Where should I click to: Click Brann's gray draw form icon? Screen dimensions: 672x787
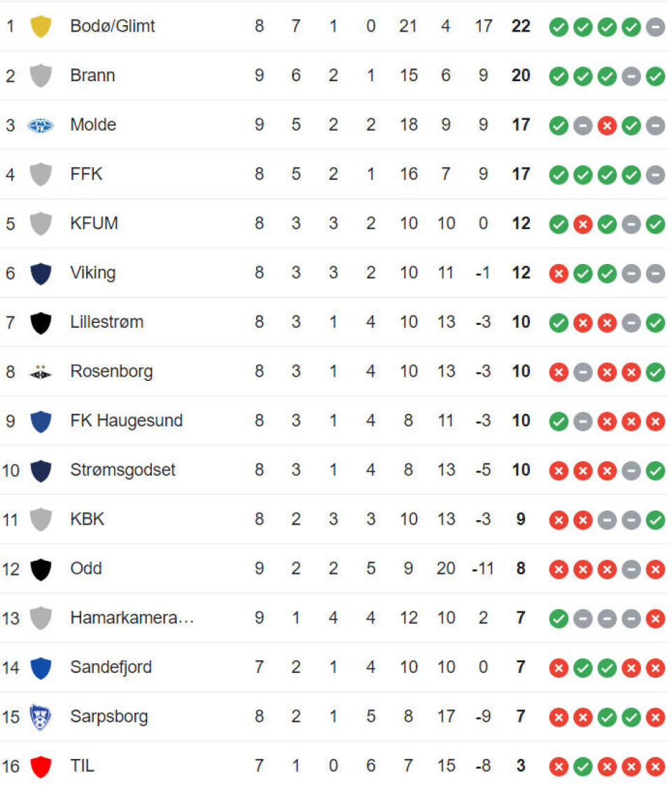tap(631, 76)
